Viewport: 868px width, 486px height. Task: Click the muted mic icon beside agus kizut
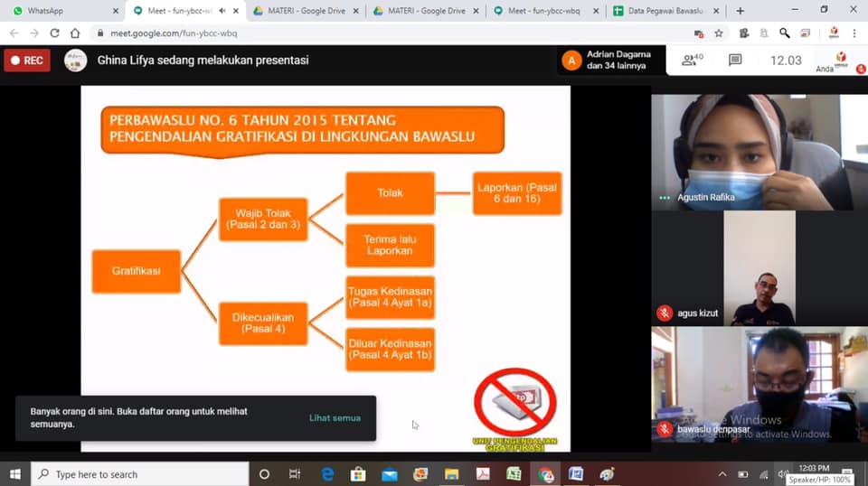pyautogui.click(x=665, y=313)
